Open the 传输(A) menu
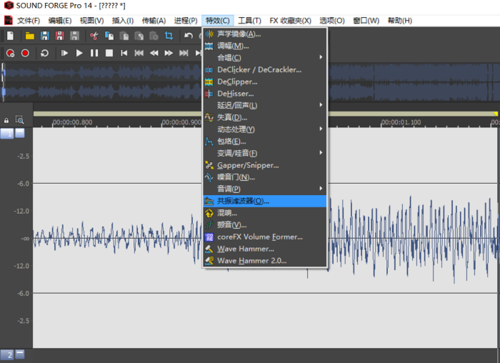 point(154,21)
